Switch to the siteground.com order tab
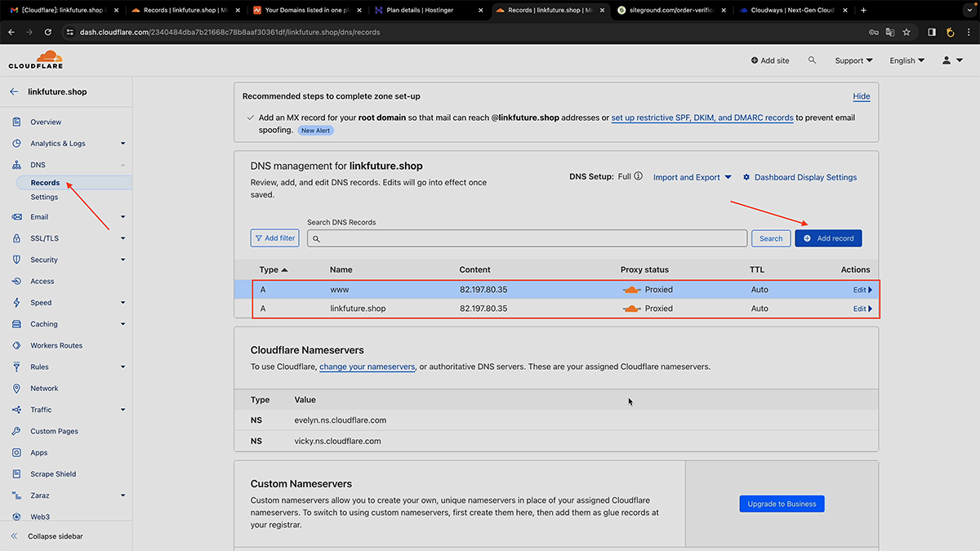This screenshot has height=551, width=980. [x=670, y=11]
